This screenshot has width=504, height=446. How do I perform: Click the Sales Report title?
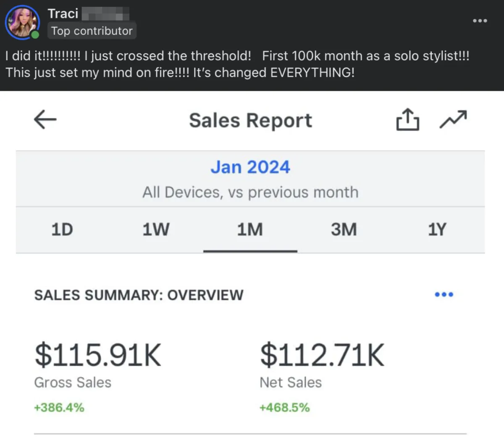click(250, 121)
